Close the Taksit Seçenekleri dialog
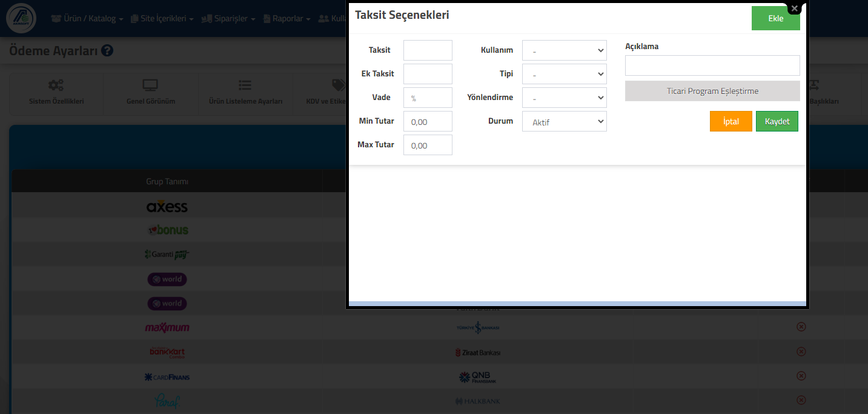The image size is (868, 414). coord(795,8)
